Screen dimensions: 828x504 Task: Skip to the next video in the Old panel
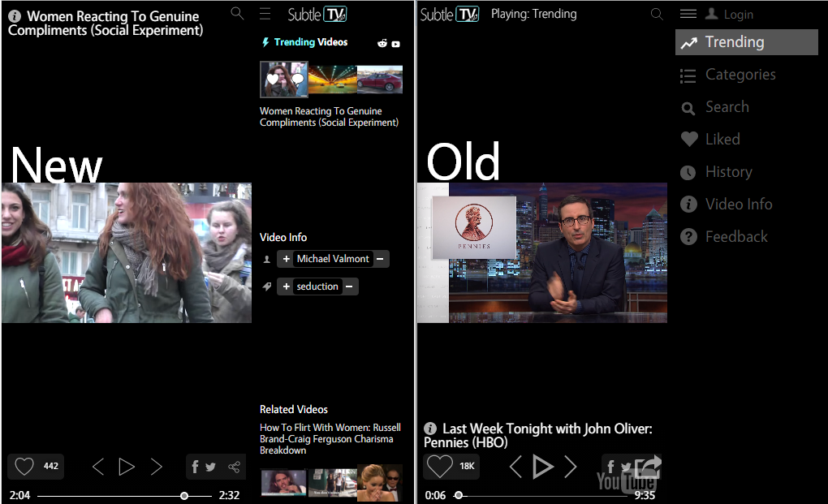[x=571, y=467]
